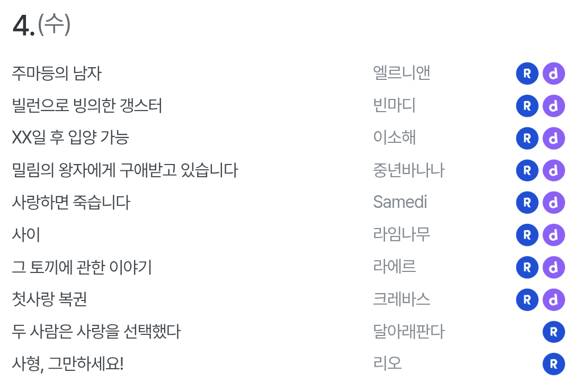Click author name 크레바스
Image resolution: width=572 pixels, height=392 pixels.
(401, 299)
